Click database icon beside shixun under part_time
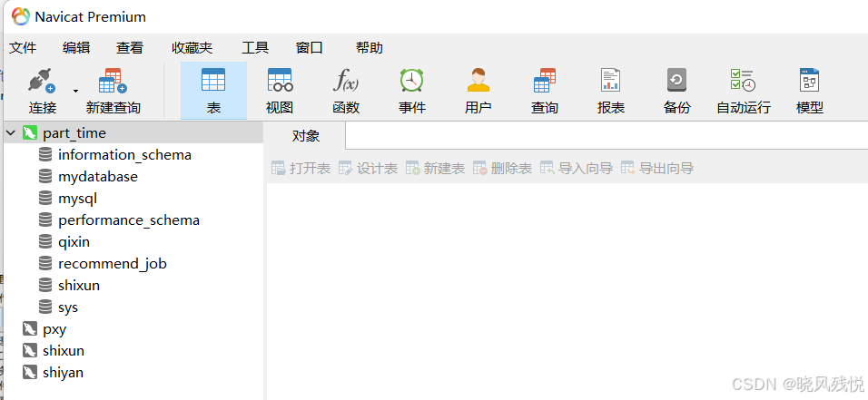The width and height of the screenshot is (868, 400). tap(45, 286)
